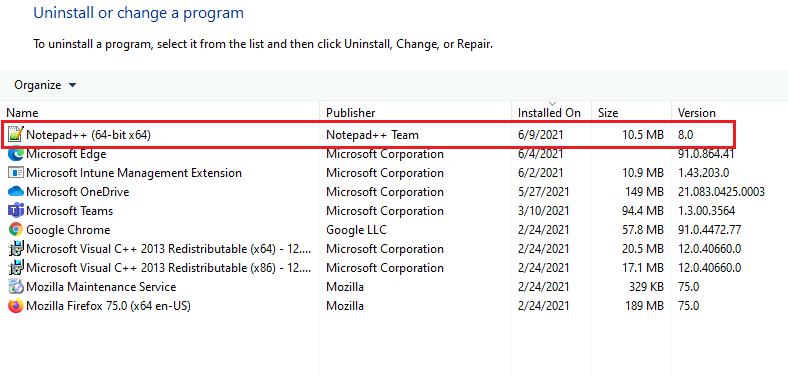Click the Microsoft Intune Management Extension icon
Screen dimensions: 788x375
point(16,173)
